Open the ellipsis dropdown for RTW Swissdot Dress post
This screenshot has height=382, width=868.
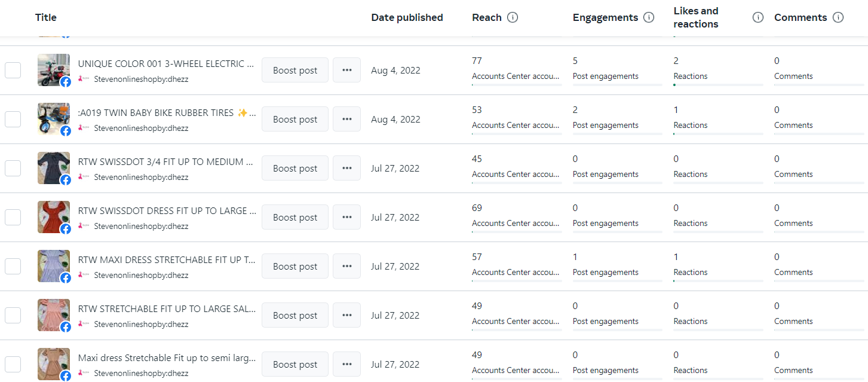pos(346,218)
